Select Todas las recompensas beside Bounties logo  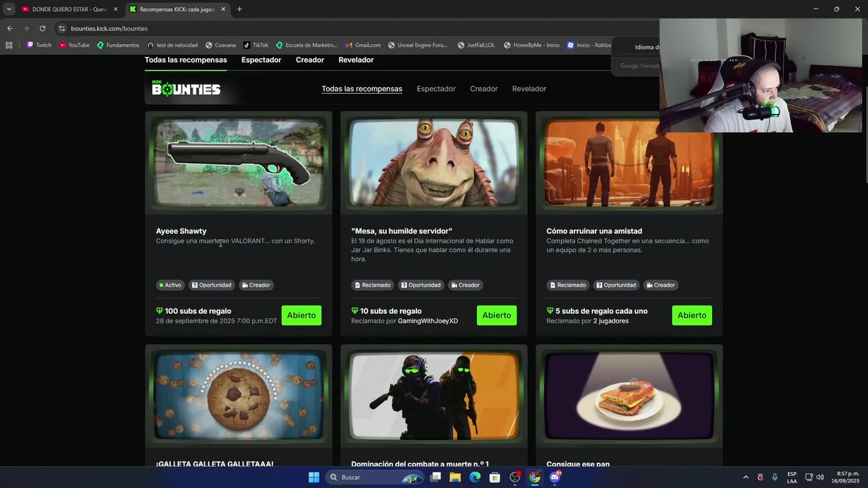point(361,89)
